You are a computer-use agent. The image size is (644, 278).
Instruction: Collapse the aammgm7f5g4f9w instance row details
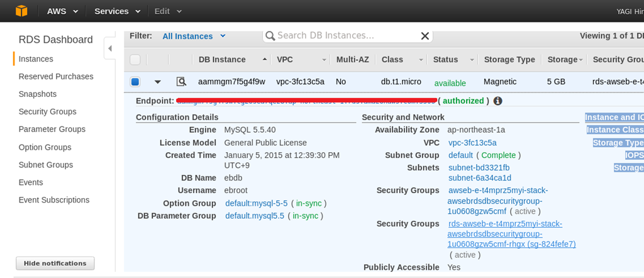point(158,82)
